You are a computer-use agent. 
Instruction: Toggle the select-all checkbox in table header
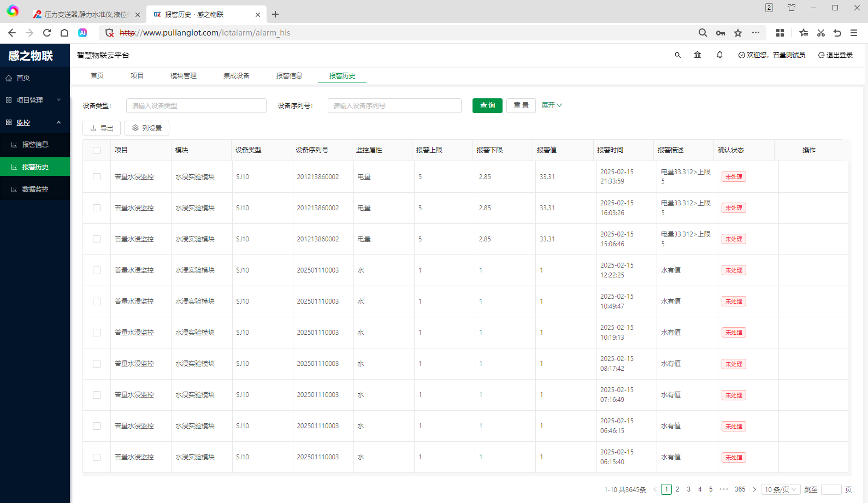click(97, 150)
